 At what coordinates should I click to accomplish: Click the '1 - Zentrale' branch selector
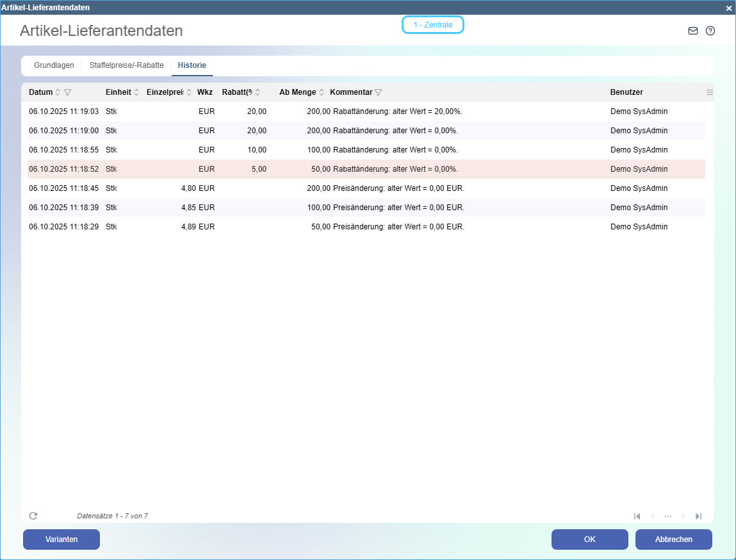[x=432, y=25]
